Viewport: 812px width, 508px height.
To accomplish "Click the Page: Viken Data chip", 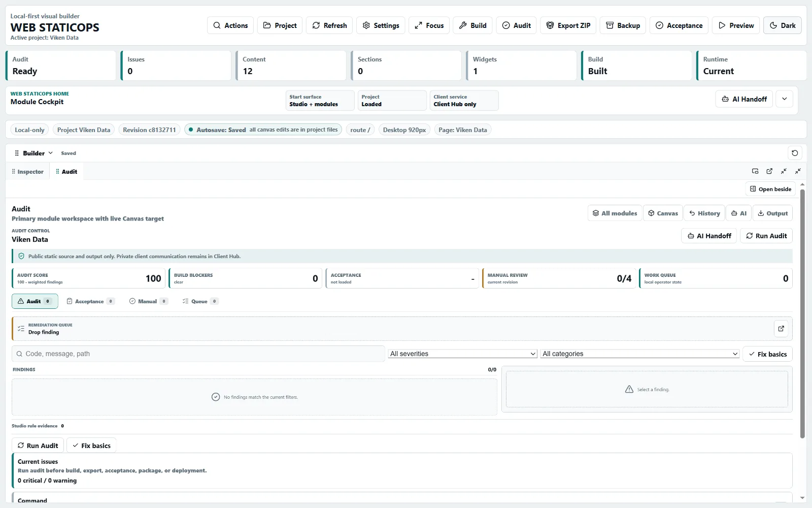I will 462,130.
